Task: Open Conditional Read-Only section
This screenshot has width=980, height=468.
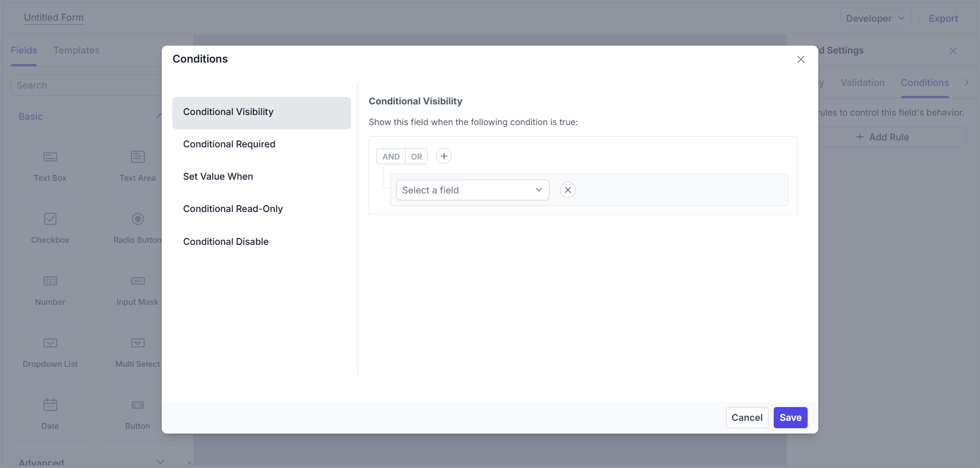Action: [x=261, y=209]
